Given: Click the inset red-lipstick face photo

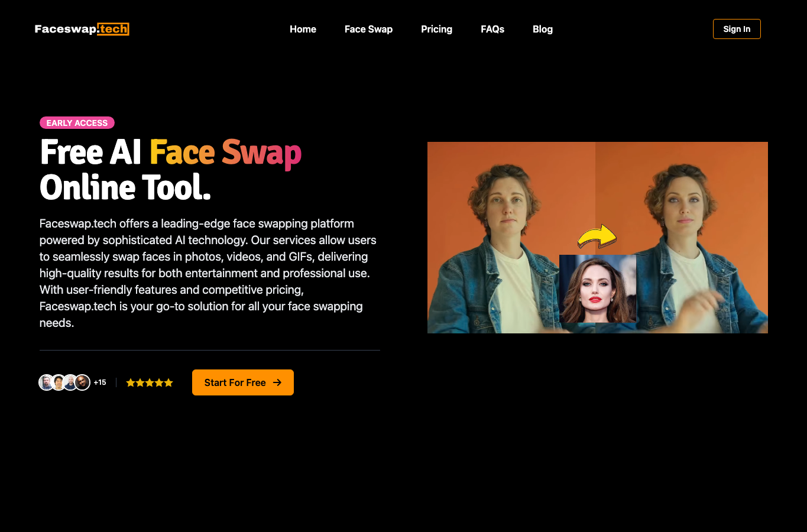Looking at the screenshot, I should pos(598,288).
